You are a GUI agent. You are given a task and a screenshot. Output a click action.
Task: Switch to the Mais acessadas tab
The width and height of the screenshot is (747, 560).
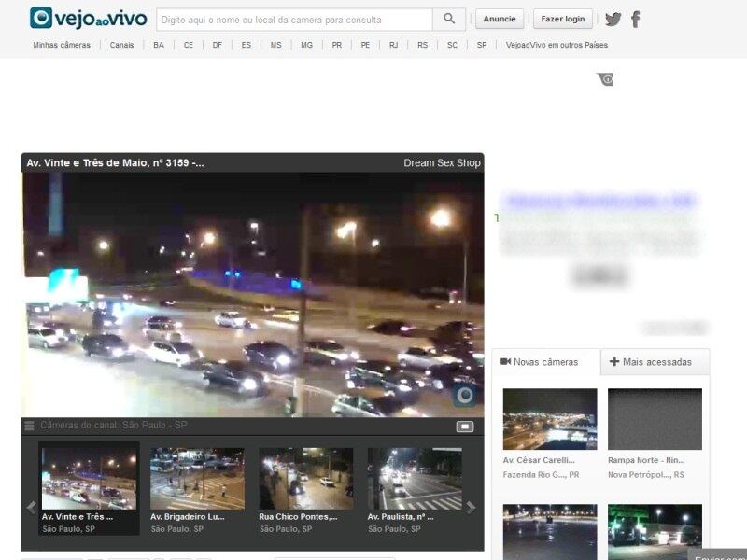tap(655, 362)
